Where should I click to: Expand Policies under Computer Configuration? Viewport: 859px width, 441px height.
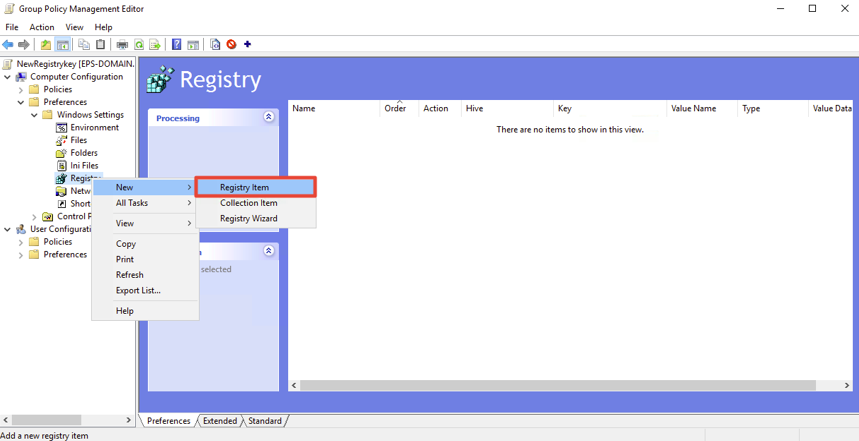pos(21,89)
